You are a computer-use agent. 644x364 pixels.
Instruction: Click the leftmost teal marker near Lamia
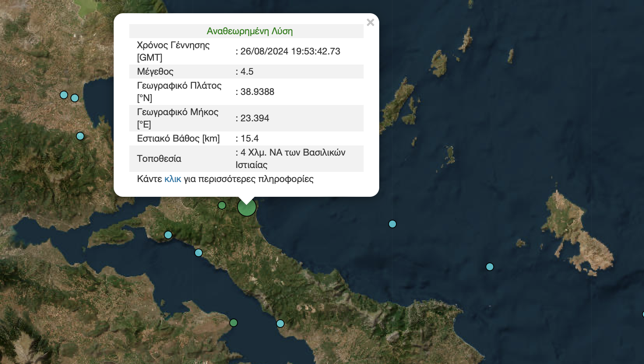point(63,94)
